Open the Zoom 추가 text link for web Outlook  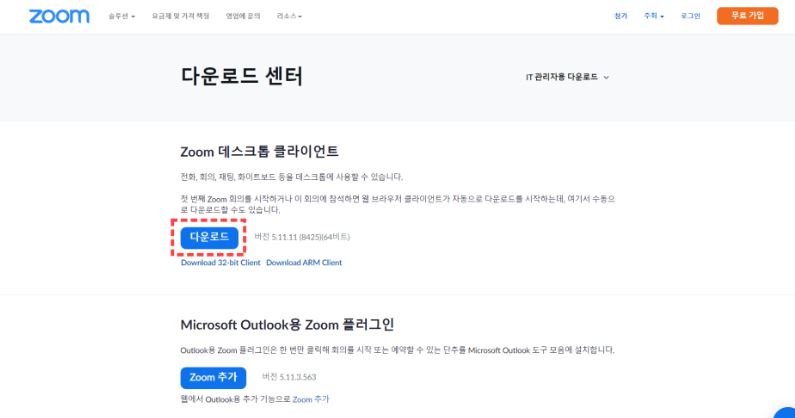coord(311,399)
